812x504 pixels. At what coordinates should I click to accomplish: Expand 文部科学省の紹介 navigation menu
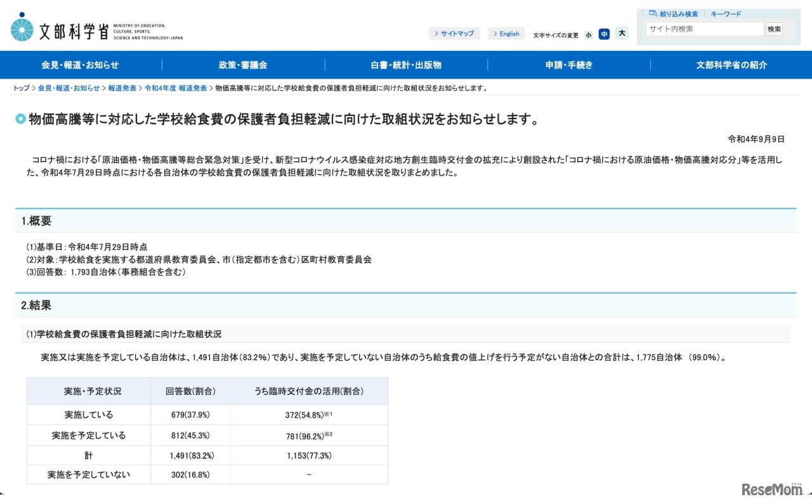point(731,65)
